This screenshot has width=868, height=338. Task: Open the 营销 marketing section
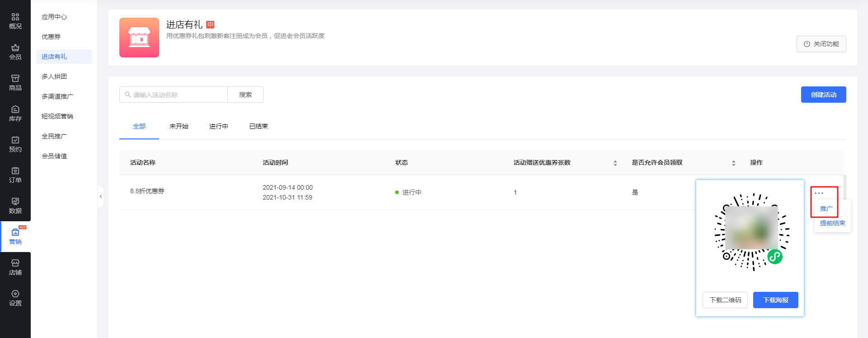15,237
